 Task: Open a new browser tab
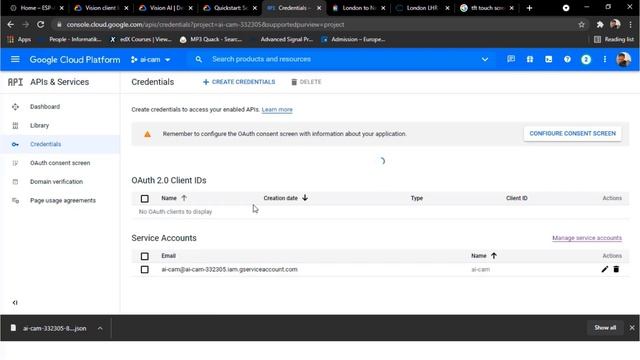point(529,8)
